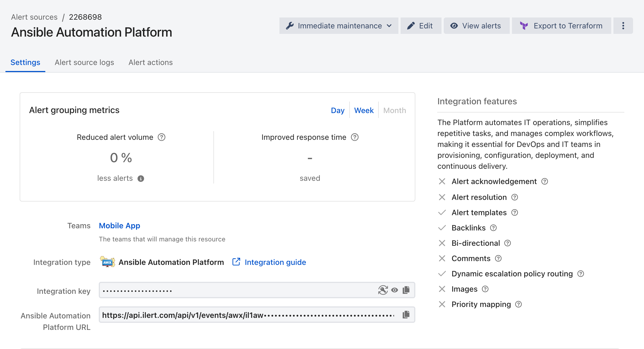Screen dimensions: 644x349
Task: Click the pencil icon on Edit button
Action: [x=411, y=26]
